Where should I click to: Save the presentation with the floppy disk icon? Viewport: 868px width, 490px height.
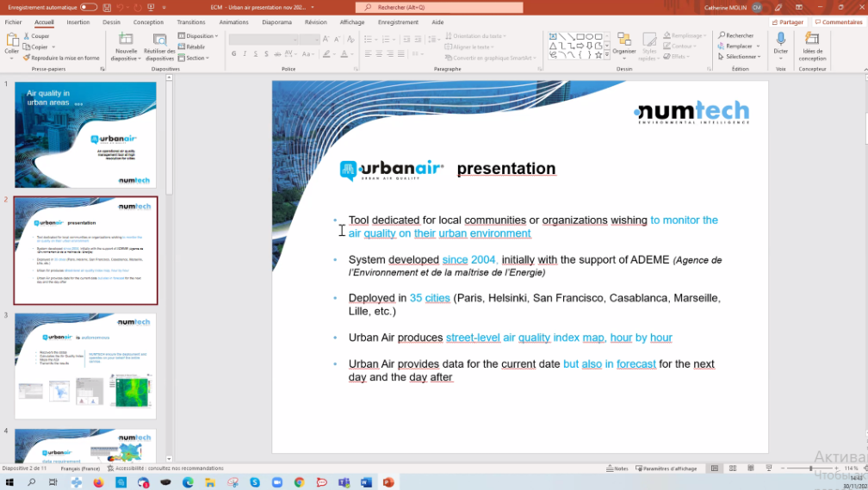(107, 7)
